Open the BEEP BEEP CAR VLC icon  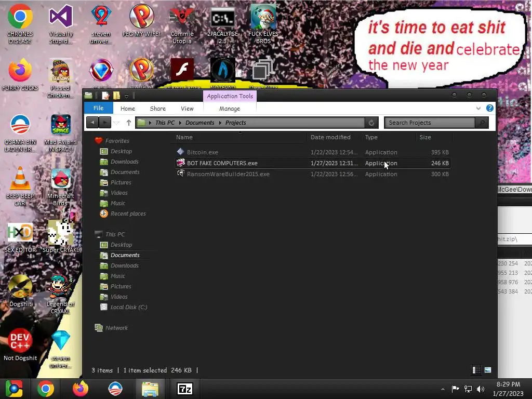20,187
